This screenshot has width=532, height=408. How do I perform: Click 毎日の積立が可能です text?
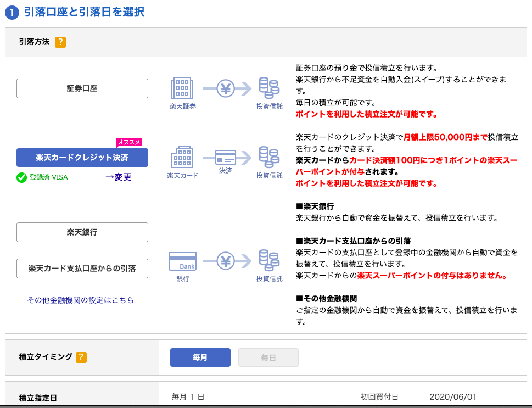336,103
